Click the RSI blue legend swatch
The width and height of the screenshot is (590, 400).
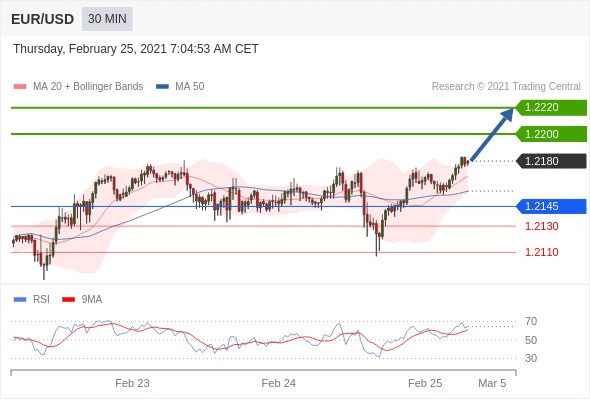pyautogui.click(x=20, y=300)
